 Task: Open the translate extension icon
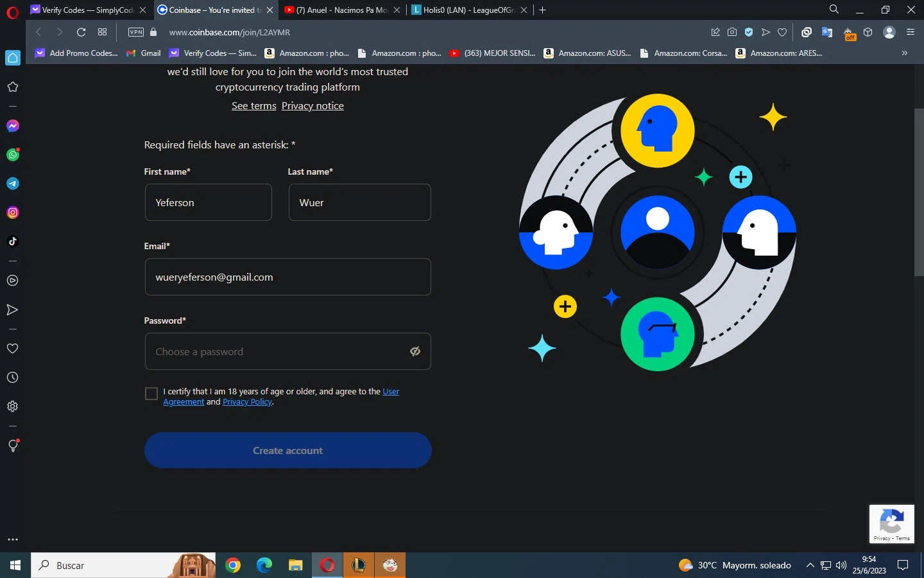click(x=827, y=32)
